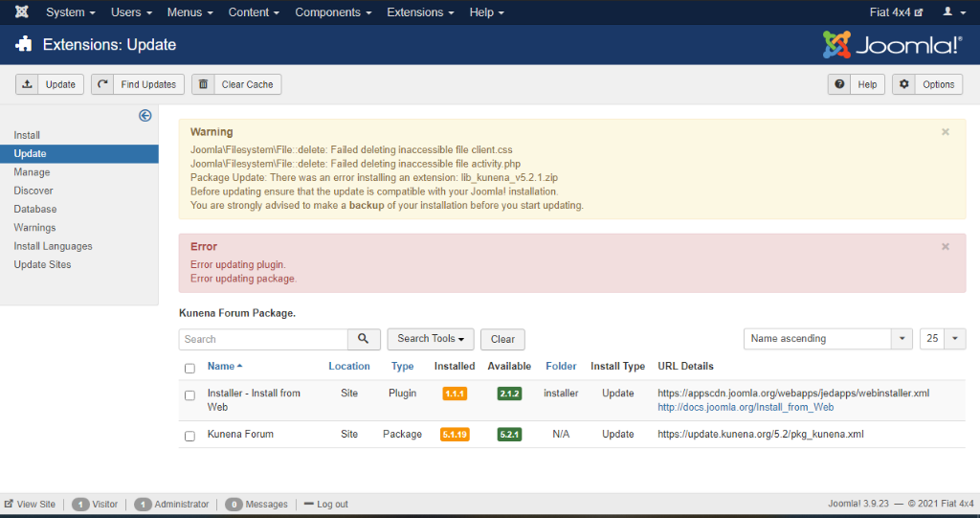Open the 25 items-per-page dropdown
Viewport: 980px width, 518px height.
point(943,338)
